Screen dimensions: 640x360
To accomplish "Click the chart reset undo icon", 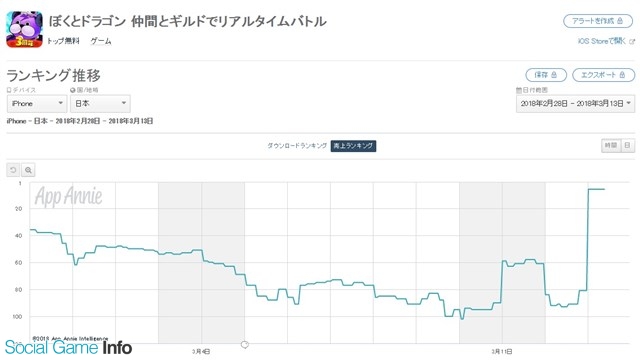I will 13,170.
